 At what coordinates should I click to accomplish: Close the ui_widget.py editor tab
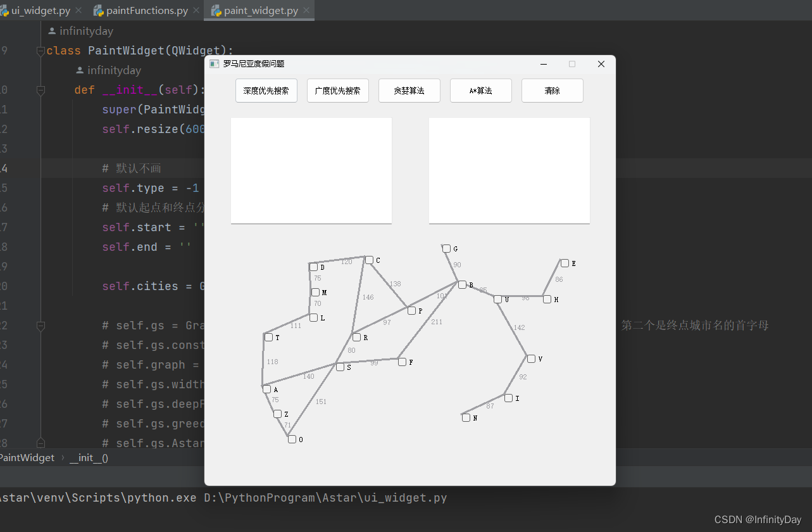coord(78,11)
